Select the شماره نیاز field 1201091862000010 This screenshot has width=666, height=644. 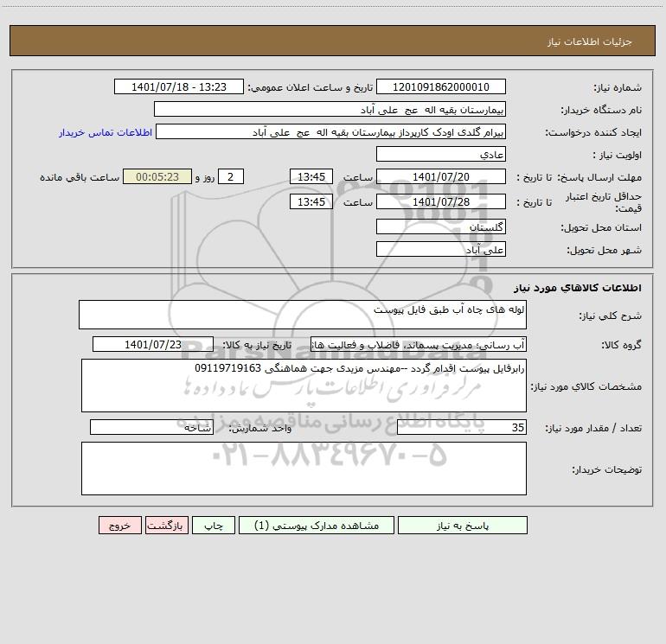click(441, 86)
